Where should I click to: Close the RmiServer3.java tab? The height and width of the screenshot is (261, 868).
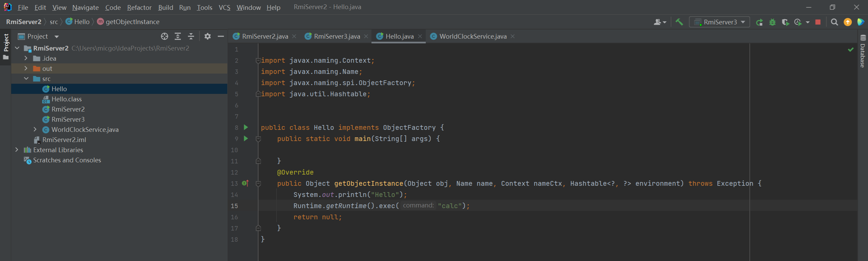click(366, 36)
